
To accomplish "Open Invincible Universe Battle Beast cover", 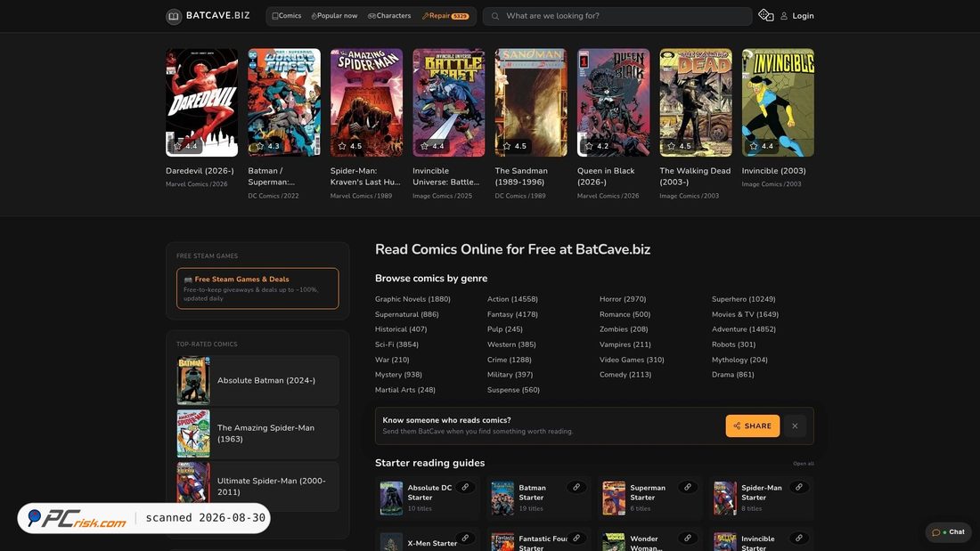I will (x=449, y=102).
